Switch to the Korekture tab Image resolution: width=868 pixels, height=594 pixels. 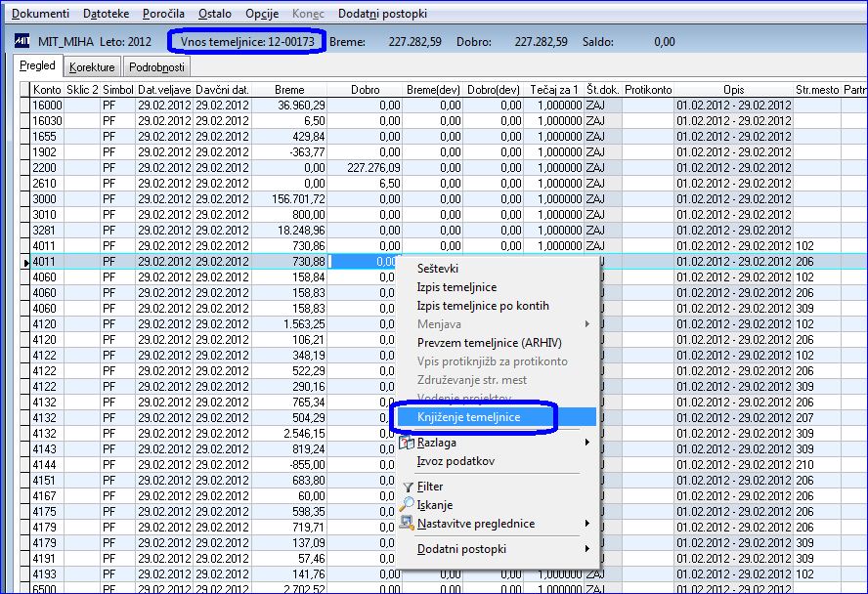click(92, 66)
